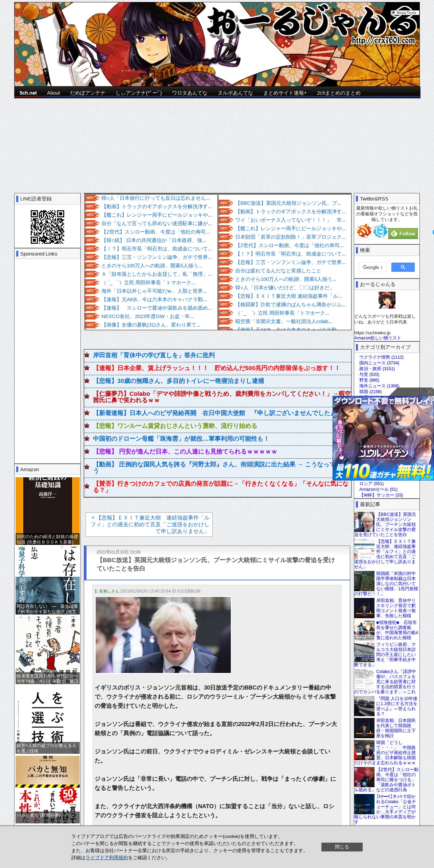
Task: Open the Twitter bird icon
Action: [x=380, y=231]
